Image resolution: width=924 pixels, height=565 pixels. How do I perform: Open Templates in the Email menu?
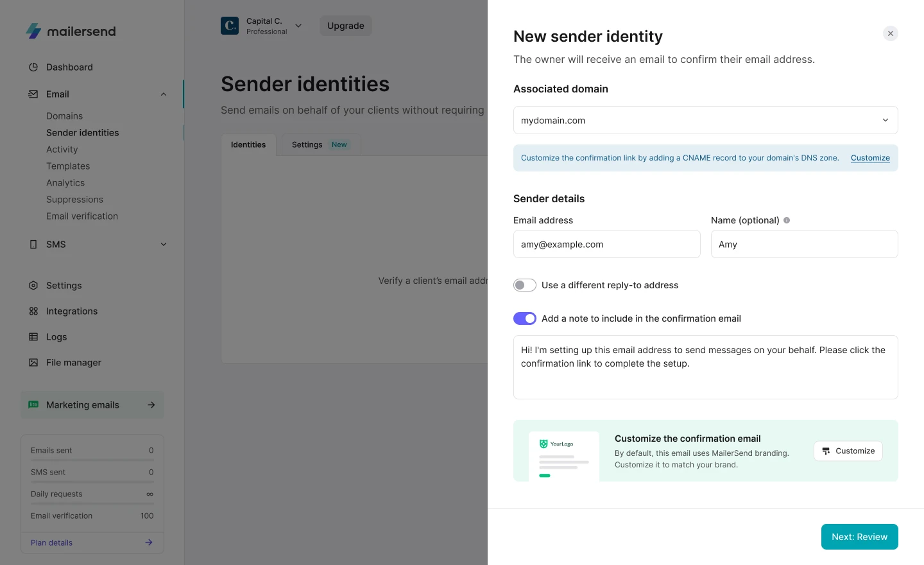tap(68, 166)
